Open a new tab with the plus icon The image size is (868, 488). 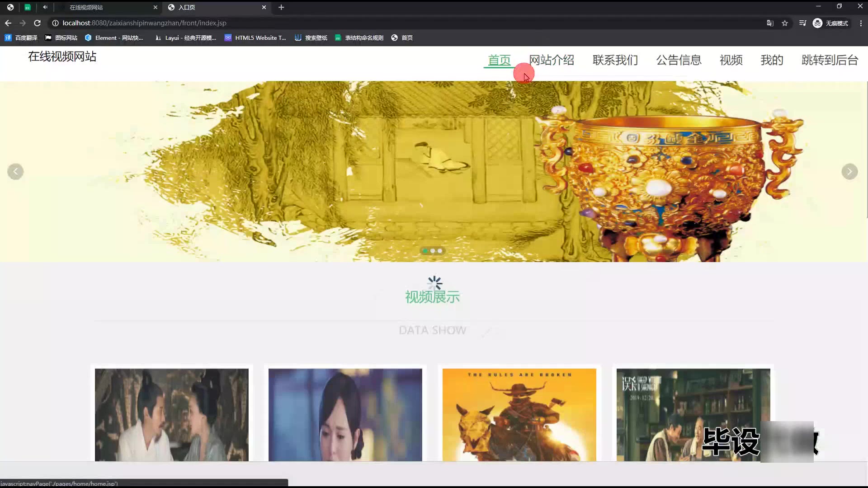[x=281, y=7]
